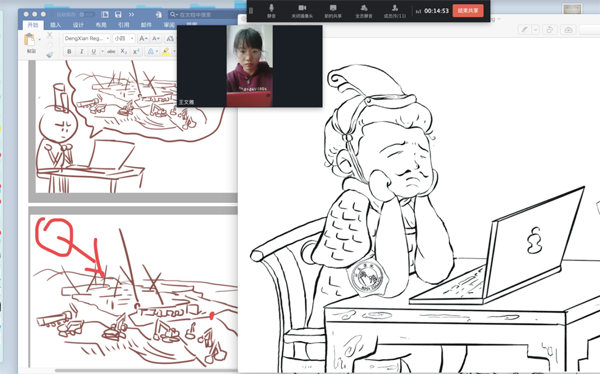Open the participants (成员) list

[x=395, y=11]
